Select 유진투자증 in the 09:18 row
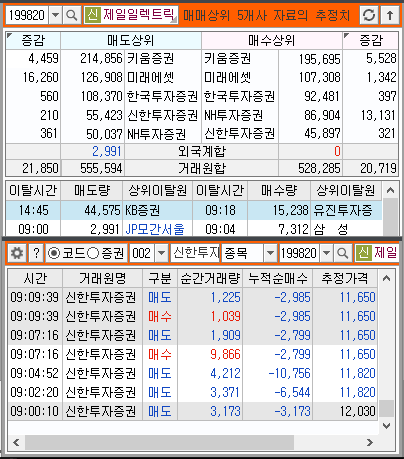The image size is (404, 459). click(x=342, y=210)
